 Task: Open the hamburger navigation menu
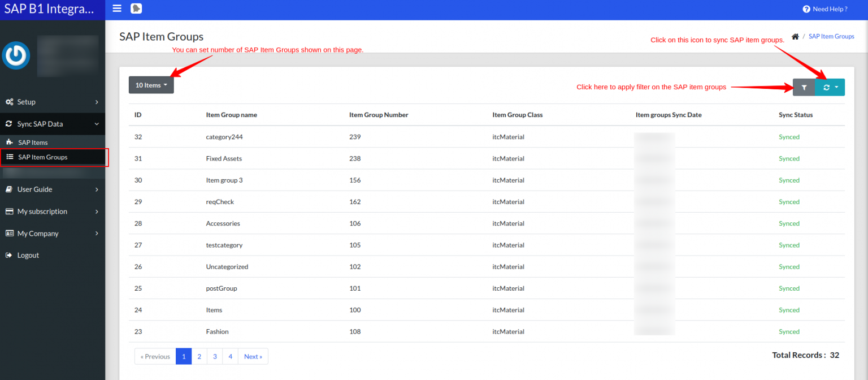click(x=117, y=8)
